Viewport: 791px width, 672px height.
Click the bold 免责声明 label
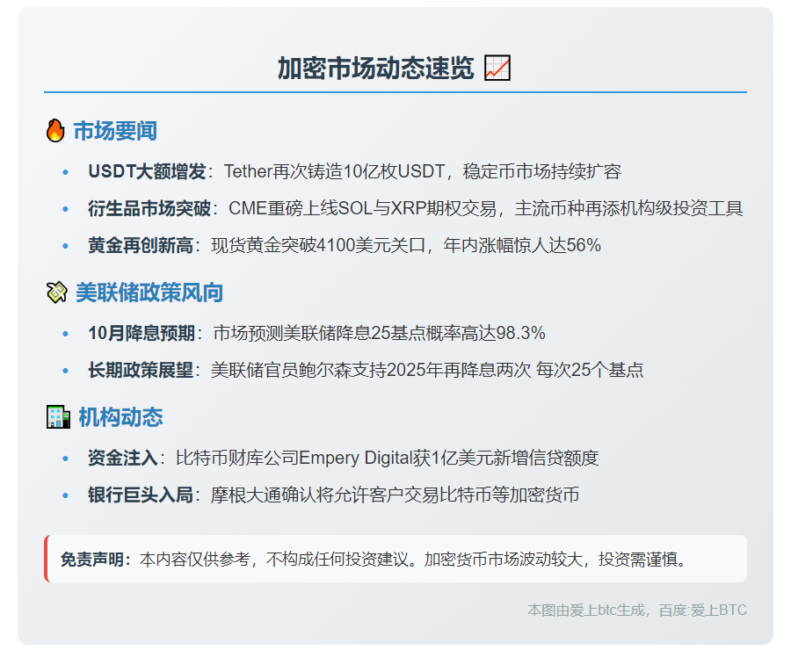click(95, 560)
